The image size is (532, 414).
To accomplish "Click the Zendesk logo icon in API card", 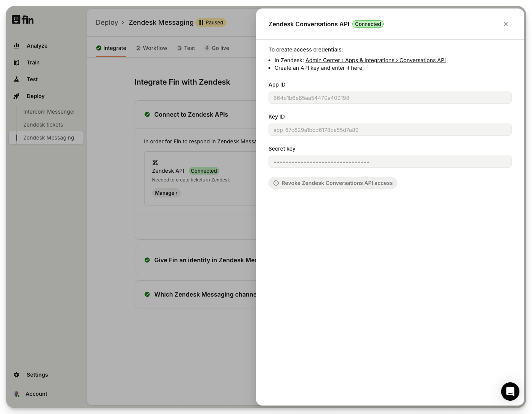I will [x=155, y=162].
